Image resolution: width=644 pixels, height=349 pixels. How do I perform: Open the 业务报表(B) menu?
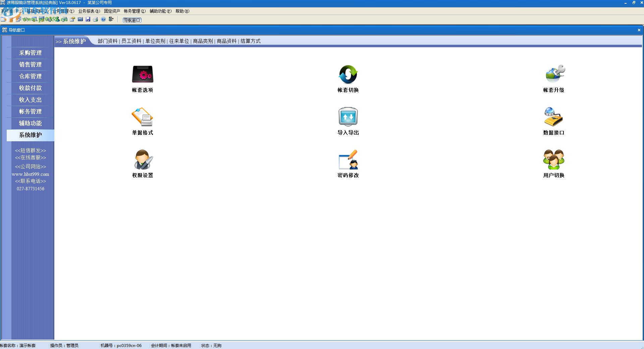coord(89,11)
